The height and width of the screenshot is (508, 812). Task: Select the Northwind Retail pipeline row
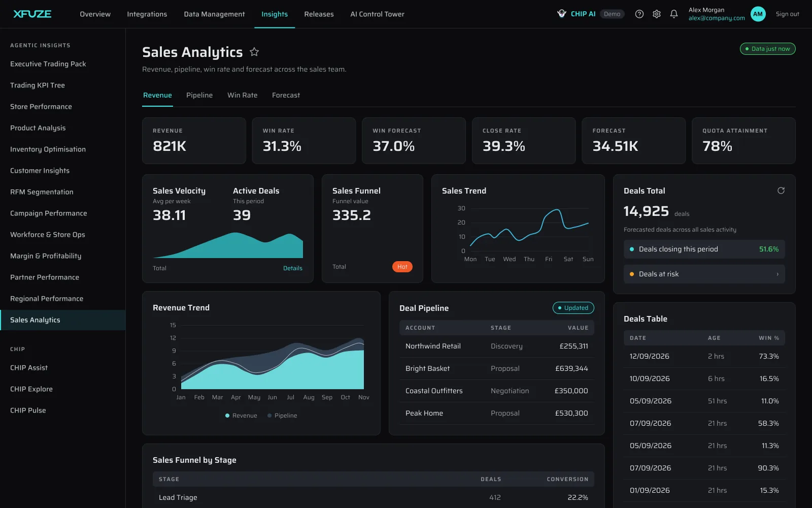(497, 346)
